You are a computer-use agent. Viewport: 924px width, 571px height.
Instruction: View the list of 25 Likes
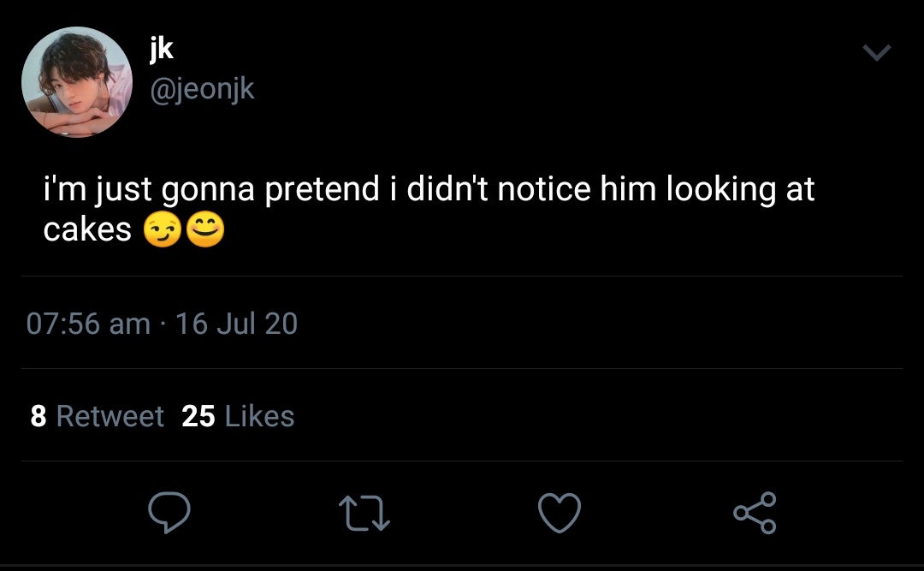click(x=238, y=416)
